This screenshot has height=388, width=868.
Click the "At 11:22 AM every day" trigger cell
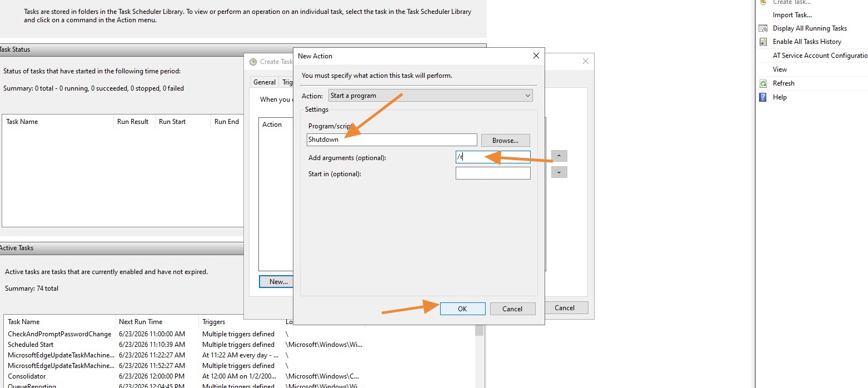point(240,355)
